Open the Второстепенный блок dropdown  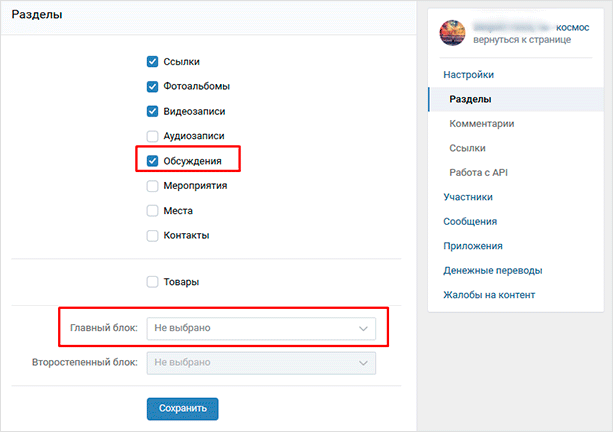click(261, 361)
